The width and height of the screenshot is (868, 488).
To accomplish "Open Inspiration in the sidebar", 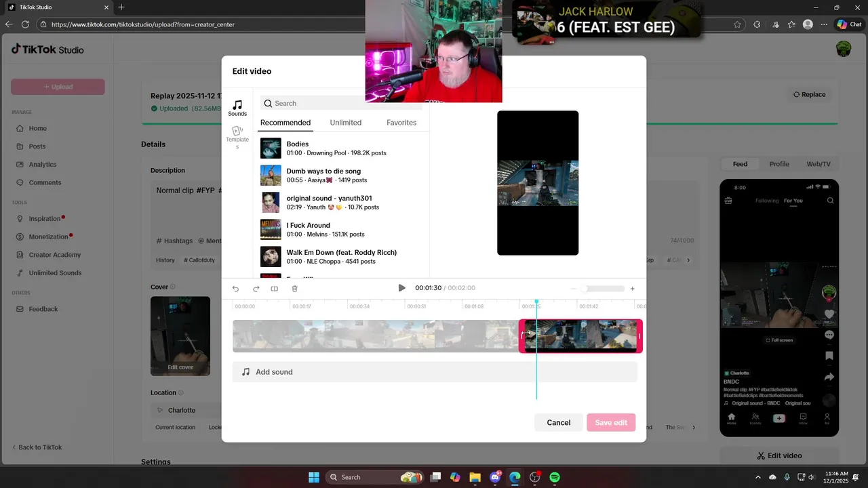I will pyautogui.click(x=45, y=219).
